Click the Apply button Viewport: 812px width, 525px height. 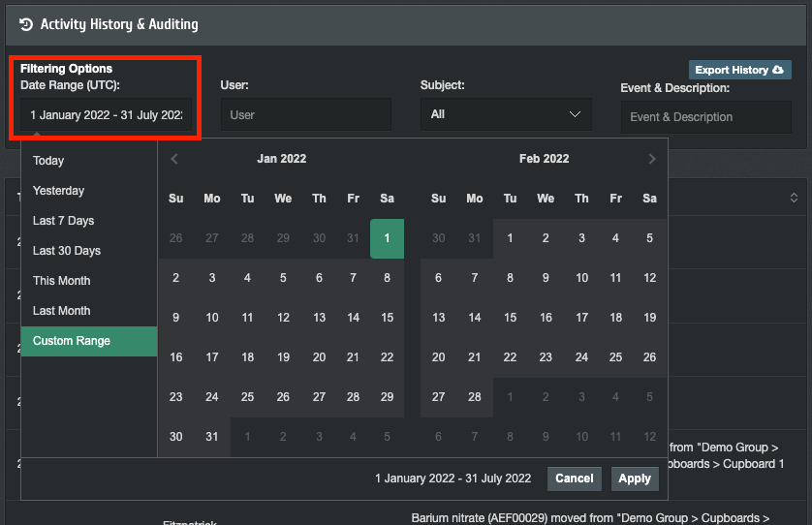635,479
